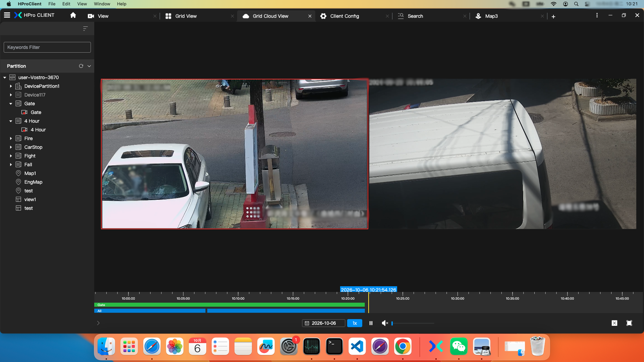The image size is (644, 362).
Task: Open the Window menu in menu bar
Action: pyautogui.click(x=102, y=4)
